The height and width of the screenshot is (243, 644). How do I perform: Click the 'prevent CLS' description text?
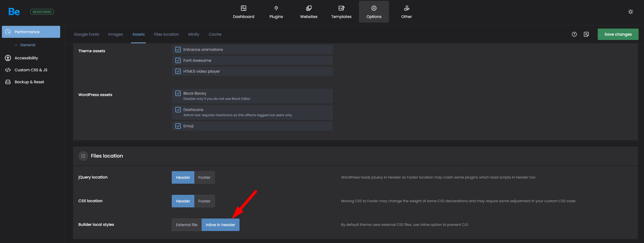404,224
